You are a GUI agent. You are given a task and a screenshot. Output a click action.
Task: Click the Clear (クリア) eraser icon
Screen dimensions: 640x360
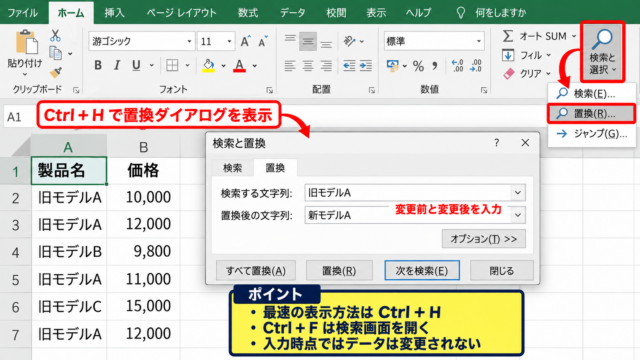(509, 73)
